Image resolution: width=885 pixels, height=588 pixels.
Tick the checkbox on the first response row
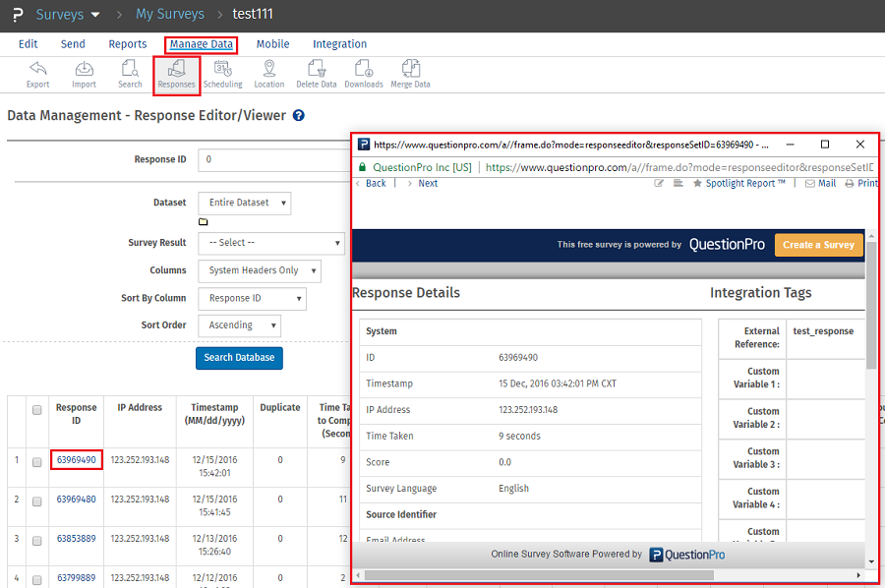[36, 458]
